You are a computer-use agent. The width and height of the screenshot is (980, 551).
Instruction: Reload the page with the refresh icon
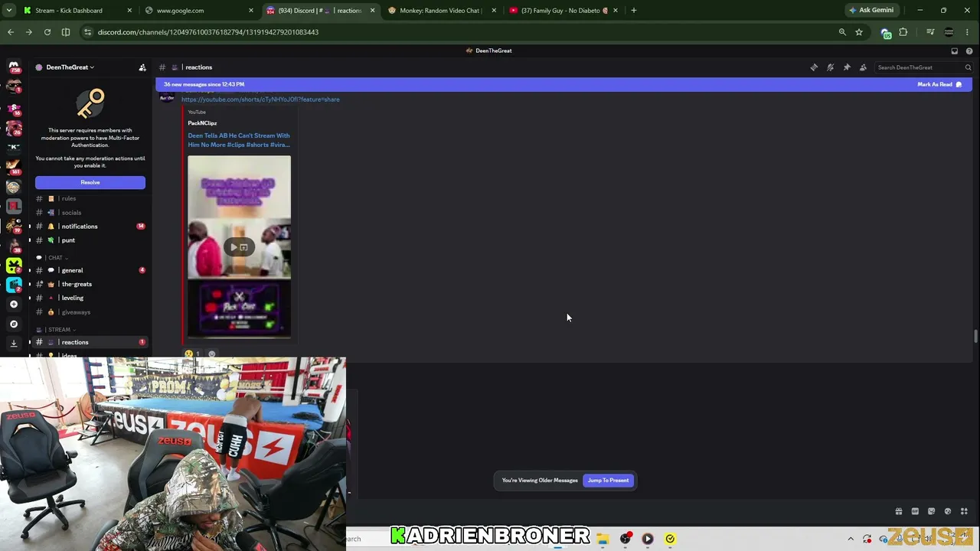tap(47, 32)
